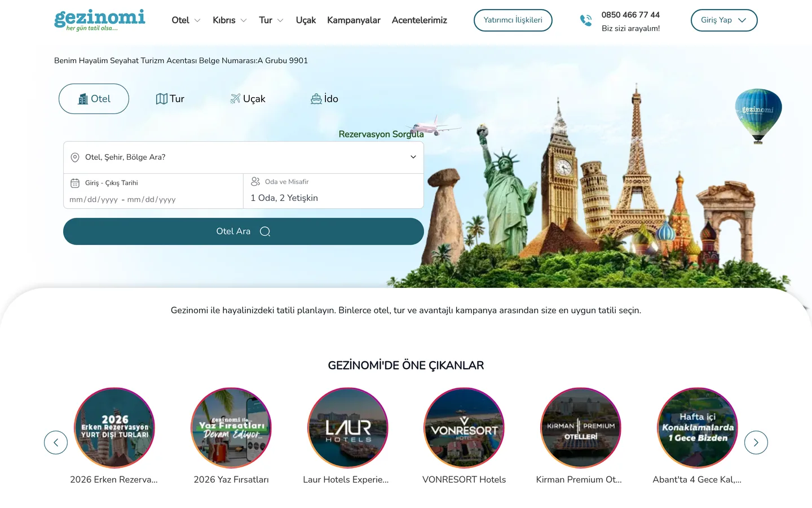Image resolution: width=812 pixels, height=508 pixels.
Task: Click the Gezinomi logo
Action: 100,20
